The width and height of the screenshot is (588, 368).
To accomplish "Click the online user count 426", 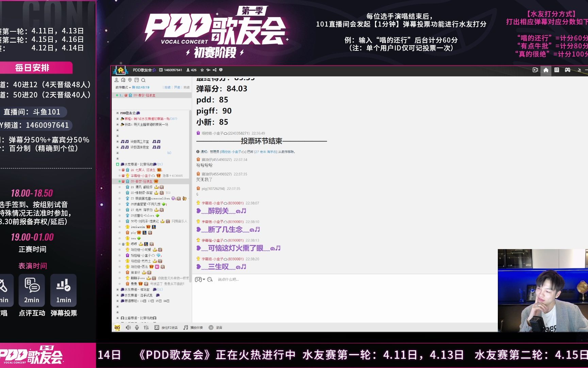I will (x=191, y=70).
